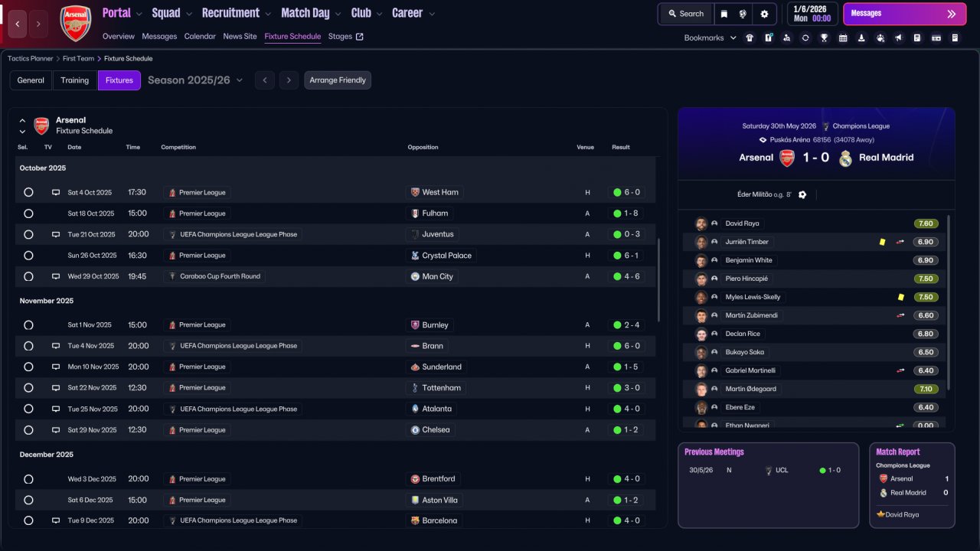
Task: Expand the Recruitment menu chevron
Action: coord(267,14)
